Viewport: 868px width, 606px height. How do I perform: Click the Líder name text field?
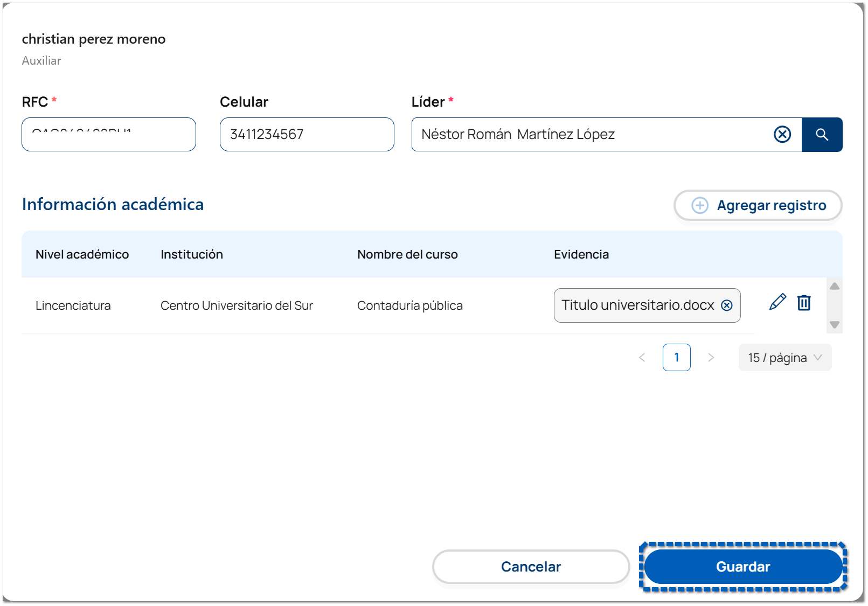point(590,135)
